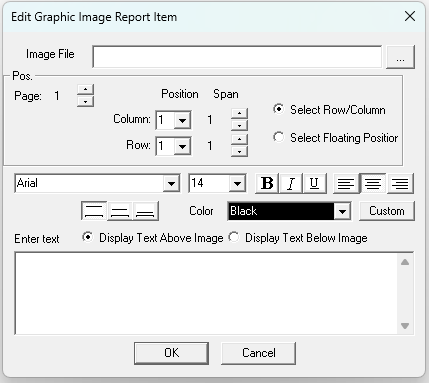
Task: Set vertical alignment to middle
Action: tap(120, 211)
